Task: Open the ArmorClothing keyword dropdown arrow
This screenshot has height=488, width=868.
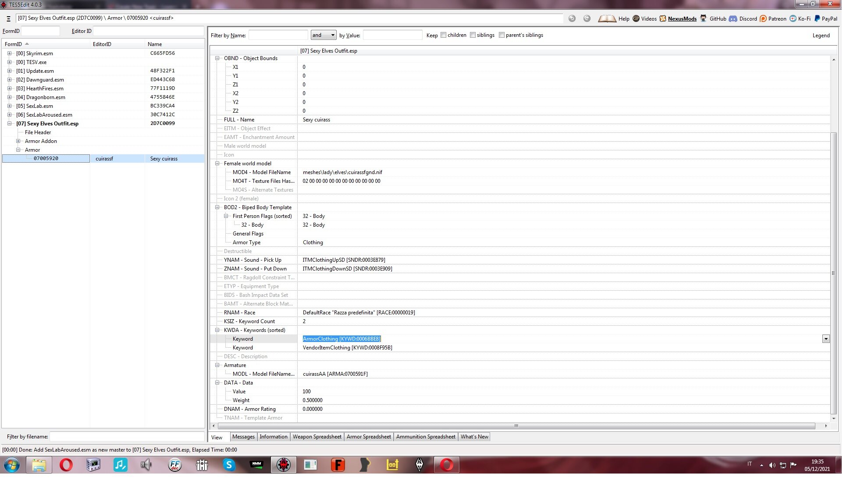Action: (x=826, y=338)
